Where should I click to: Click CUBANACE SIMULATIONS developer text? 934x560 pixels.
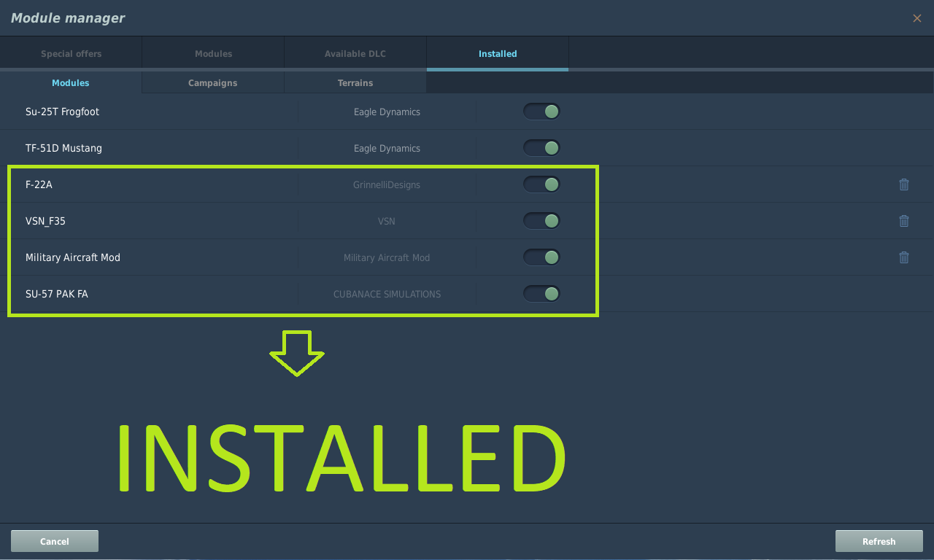coord(387,294)
